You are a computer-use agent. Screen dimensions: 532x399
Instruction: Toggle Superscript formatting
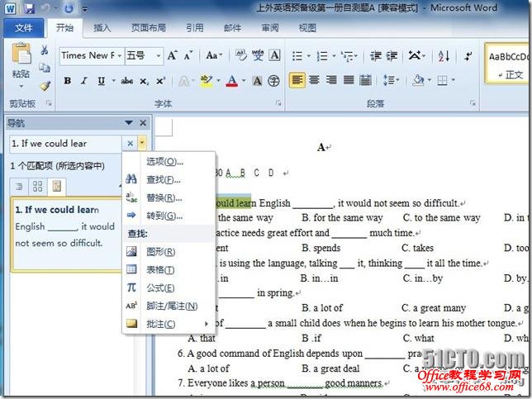[160, 81]
